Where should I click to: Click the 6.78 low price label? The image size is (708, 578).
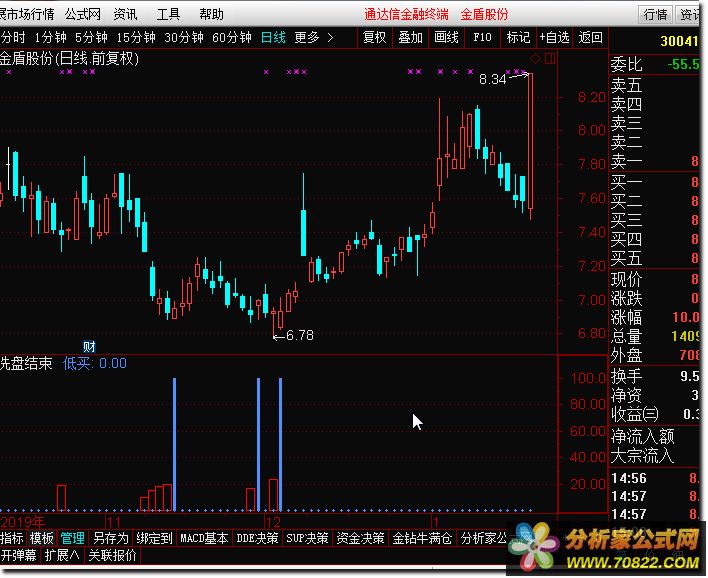pyautogui.click(x=300, y=336)
